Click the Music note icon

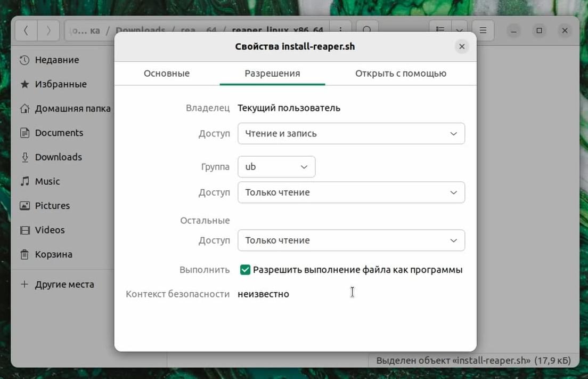point(24,181)
